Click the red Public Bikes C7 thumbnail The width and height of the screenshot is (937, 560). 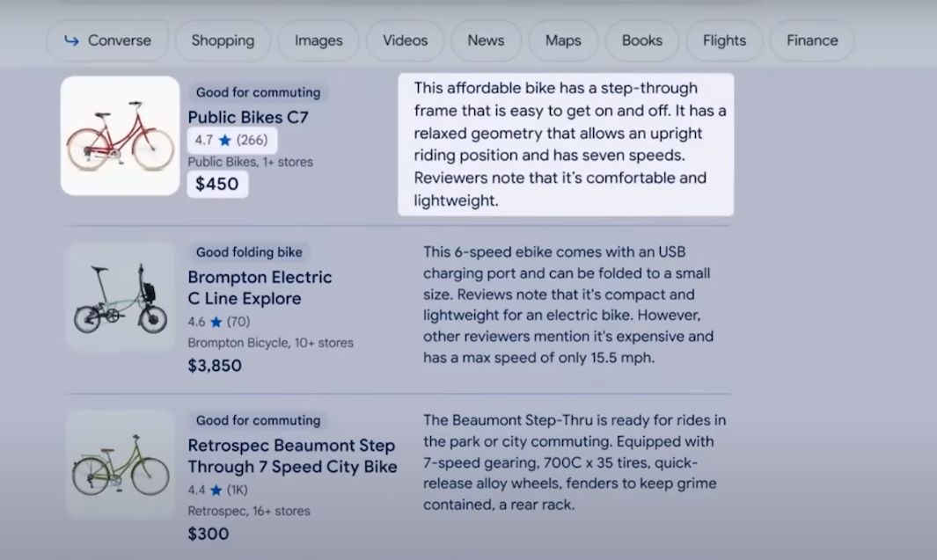pos(121,135)
